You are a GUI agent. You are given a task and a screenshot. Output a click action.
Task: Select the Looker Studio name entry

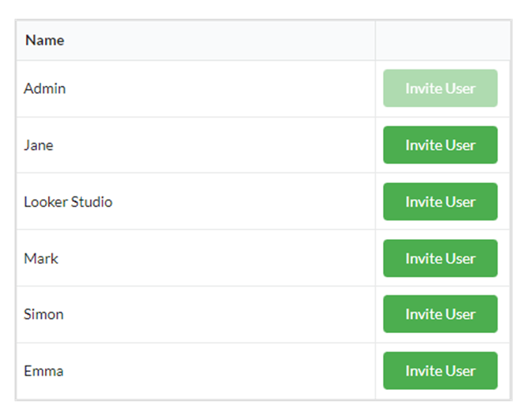coord(68,202)
